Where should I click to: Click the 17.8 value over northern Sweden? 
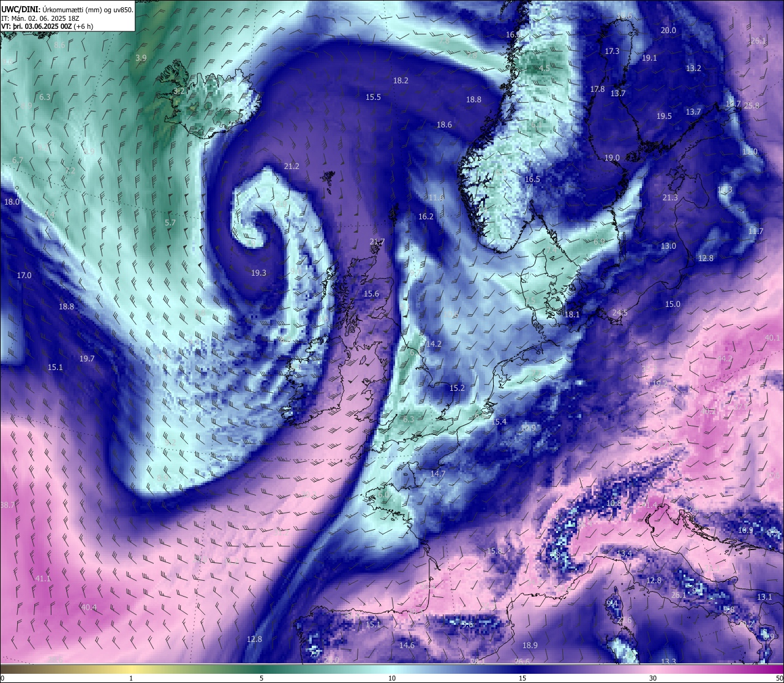point(597,89)
